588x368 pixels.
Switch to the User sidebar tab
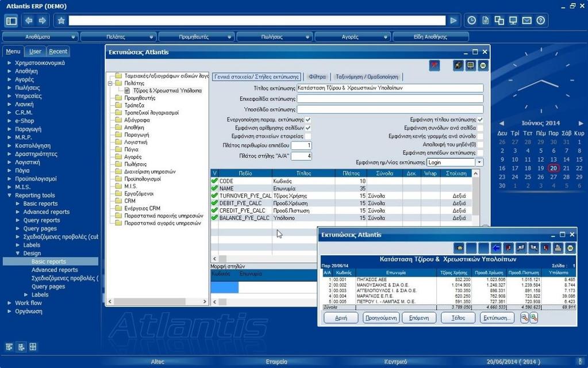pyautogui.click(x=35, y=51)
